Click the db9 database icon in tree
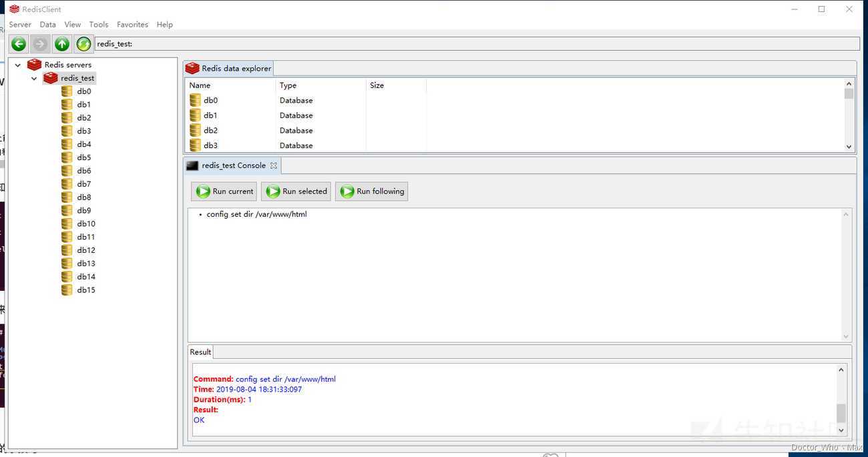The height and width of the screenshot is (457, 868). tap(67, 210)
